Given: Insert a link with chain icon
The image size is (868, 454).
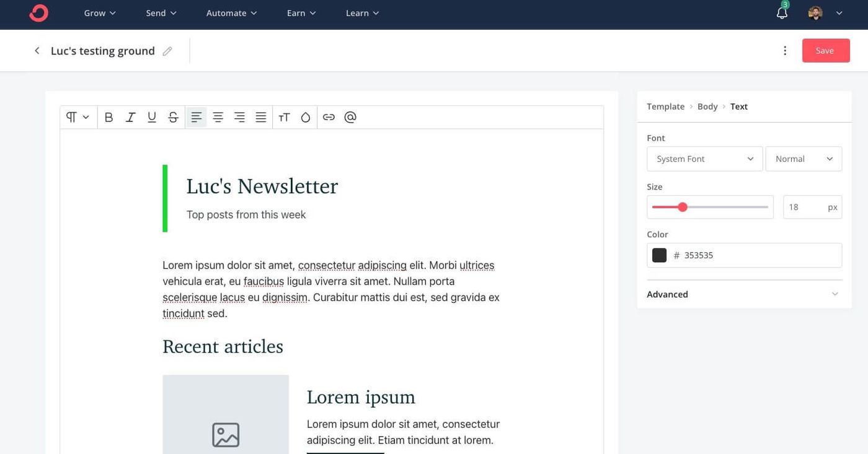Looking at the screenshot, I should tap(329, 117).
